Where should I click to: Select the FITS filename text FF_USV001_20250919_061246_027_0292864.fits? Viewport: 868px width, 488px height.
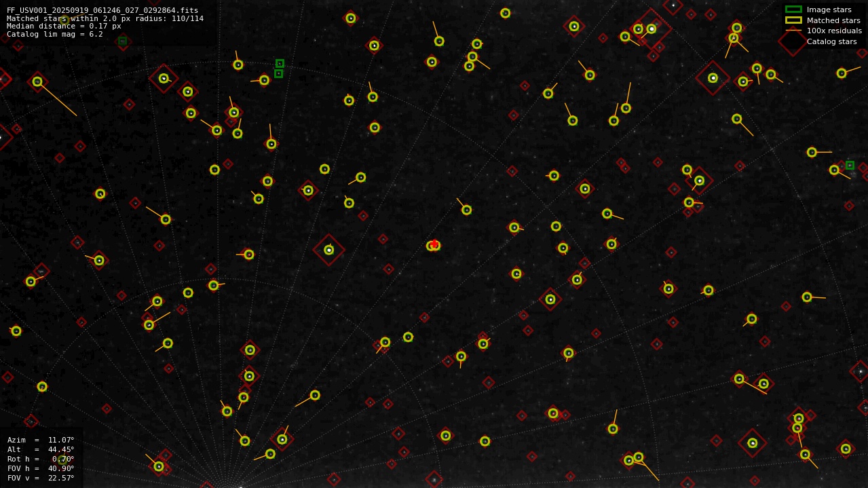[102, 10]
